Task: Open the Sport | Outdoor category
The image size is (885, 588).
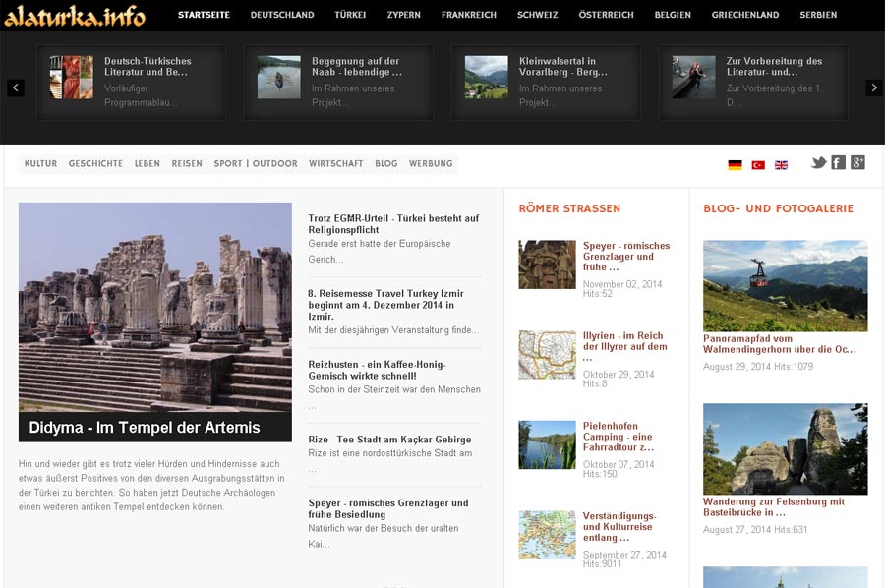Action: tap(255, 164)
